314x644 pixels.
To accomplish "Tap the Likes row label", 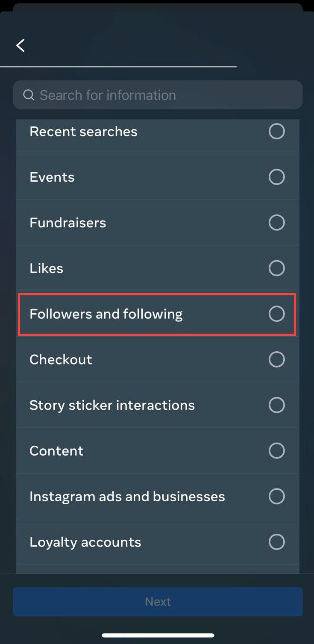I will (46, 268).
